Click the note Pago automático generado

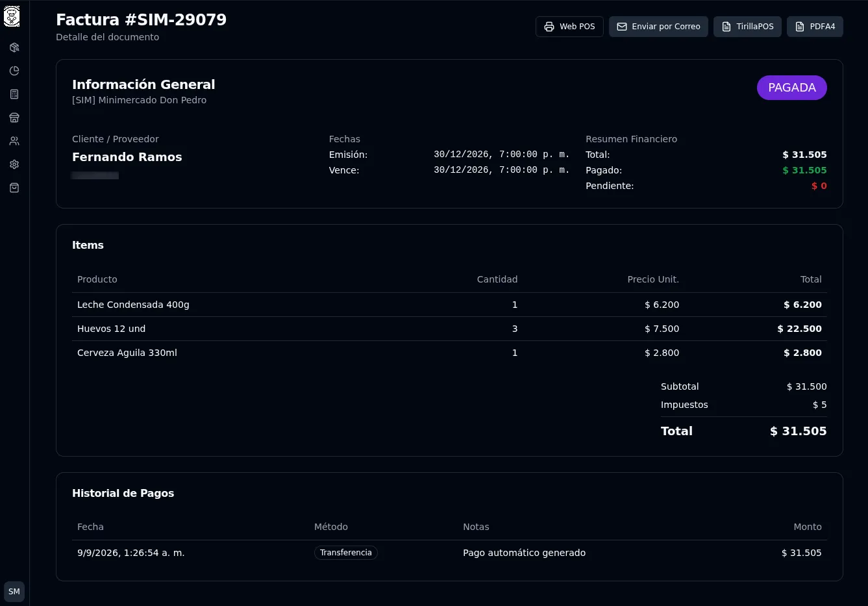click(x=525, y=553)
